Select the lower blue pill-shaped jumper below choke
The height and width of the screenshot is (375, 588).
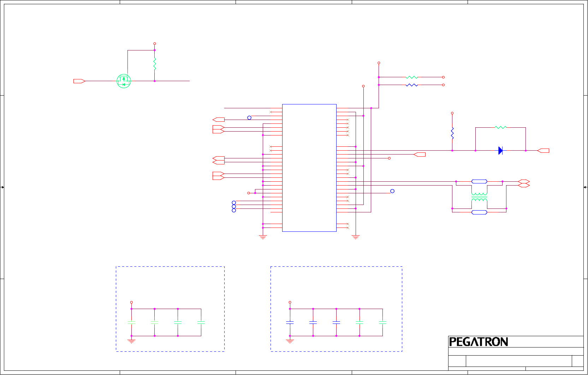coord(479,212)
